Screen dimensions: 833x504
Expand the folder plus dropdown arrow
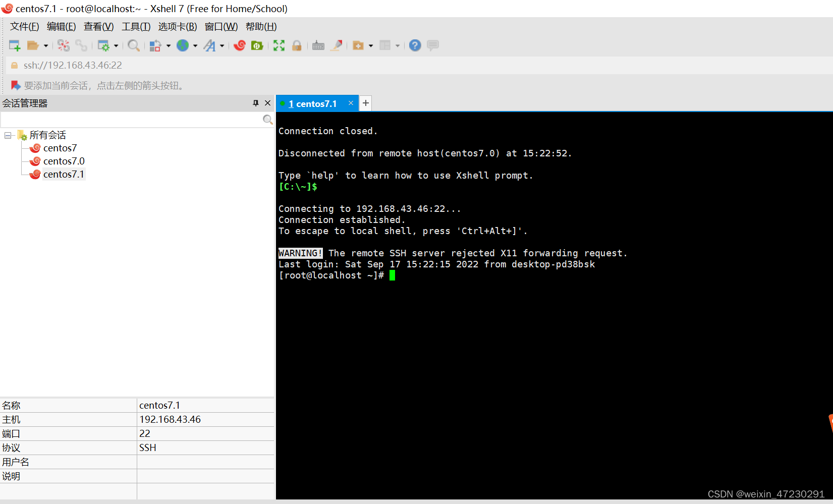pos(371,45)
